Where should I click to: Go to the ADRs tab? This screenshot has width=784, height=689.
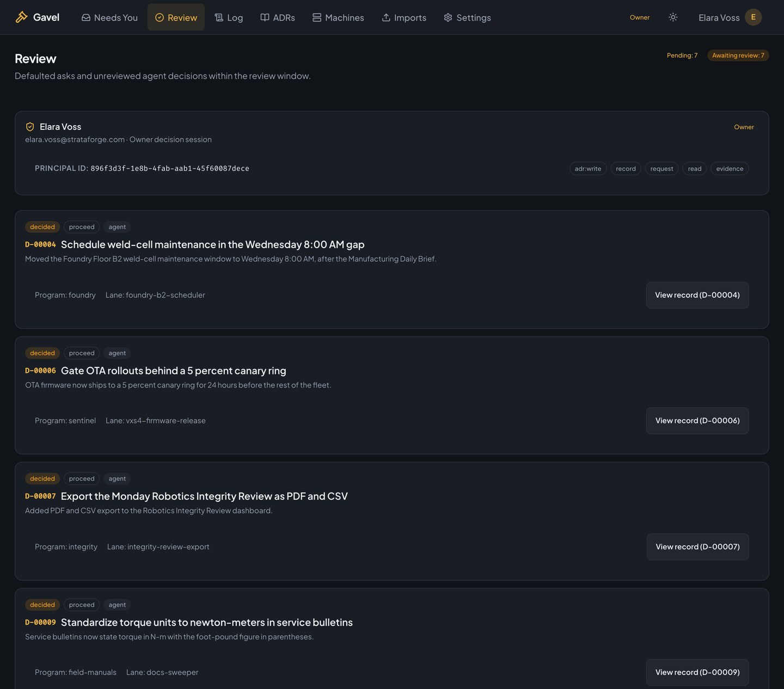click(278, 17)
